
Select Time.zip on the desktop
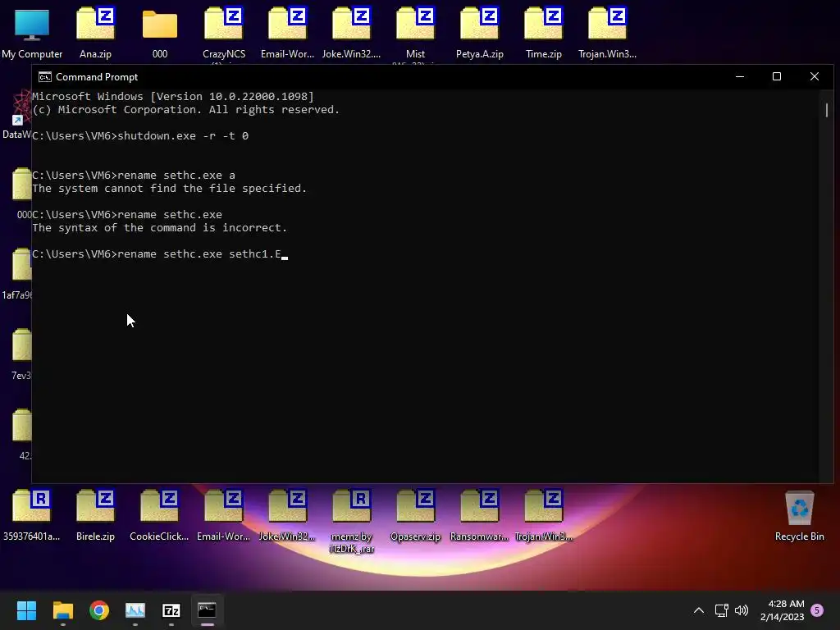click(x=543, y=33)
